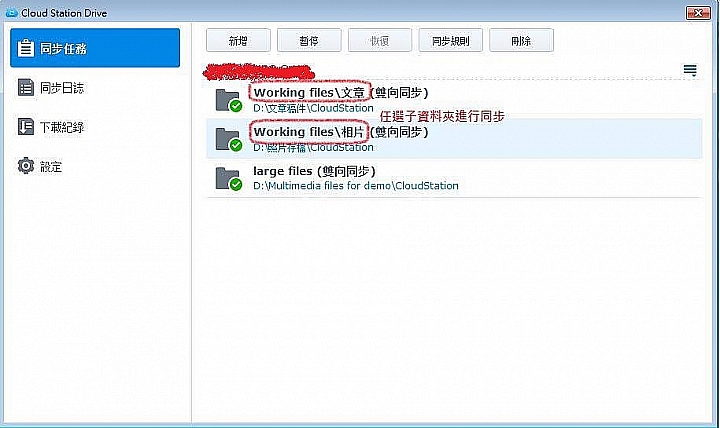Open the hamburger menu icon at top right
Viewport: 720px width, 428px height.
(x=690, y=70)
